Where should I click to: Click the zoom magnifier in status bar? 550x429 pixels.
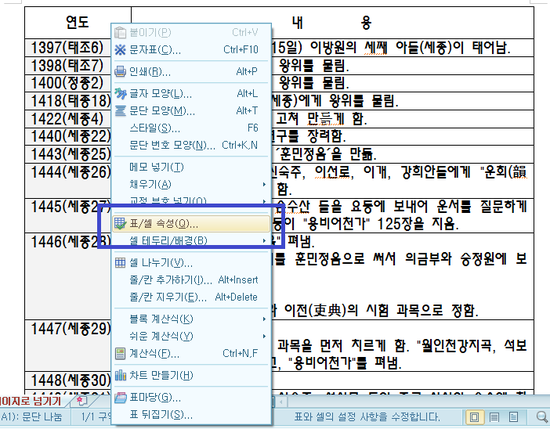(542, 417)
